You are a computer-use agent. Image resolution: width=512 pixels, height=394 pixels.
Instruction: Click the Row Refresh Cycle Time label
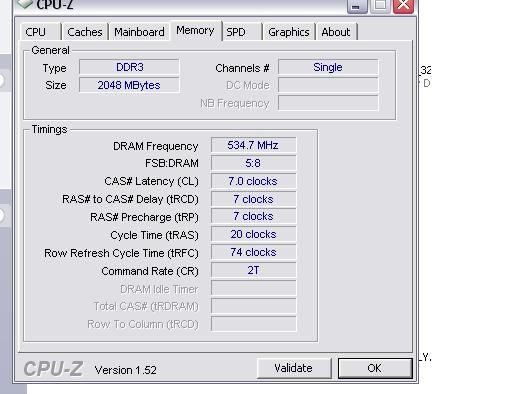[x=121, y=253]
